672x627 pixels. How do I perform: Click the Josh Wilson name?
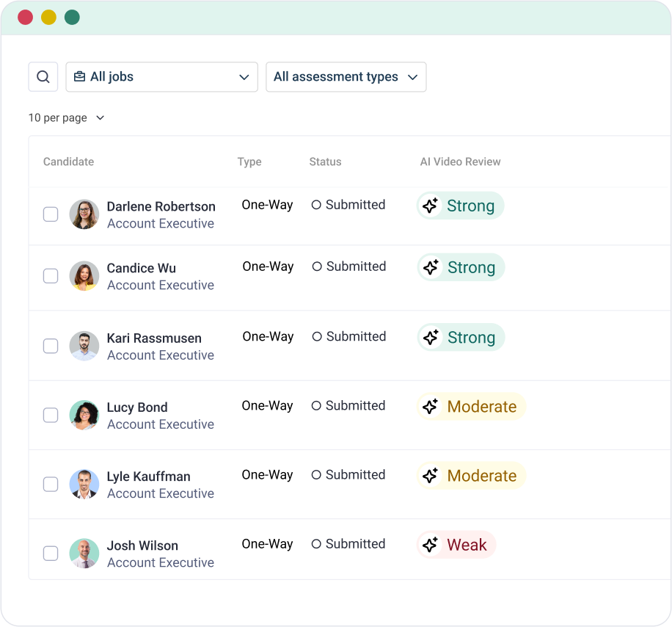pos(143,546)
